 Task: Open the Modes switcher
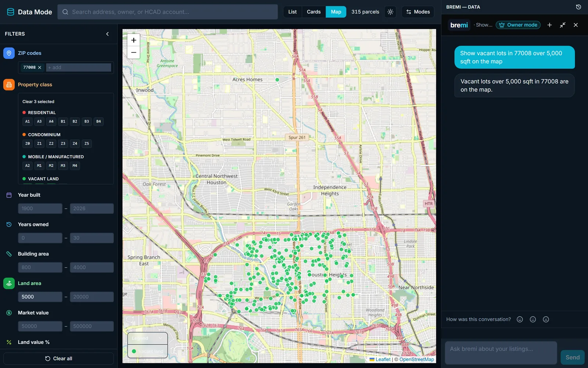(x=418, y=12)
